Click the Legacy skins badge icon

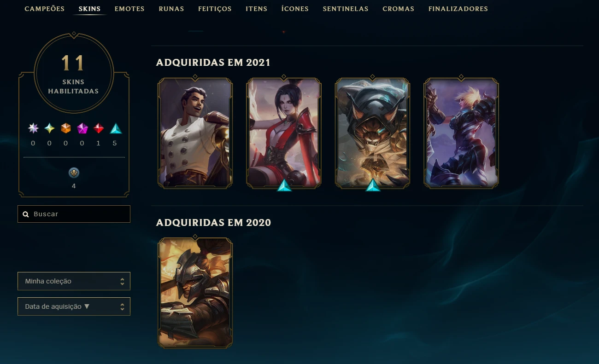tap(74, 173)
